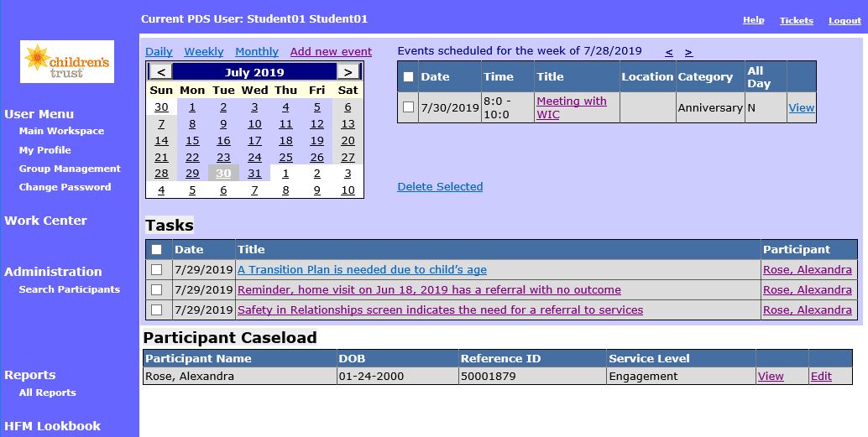The image size is (868, 437).
Task: Select July 10 in the calendar
Action: [254, 124]
